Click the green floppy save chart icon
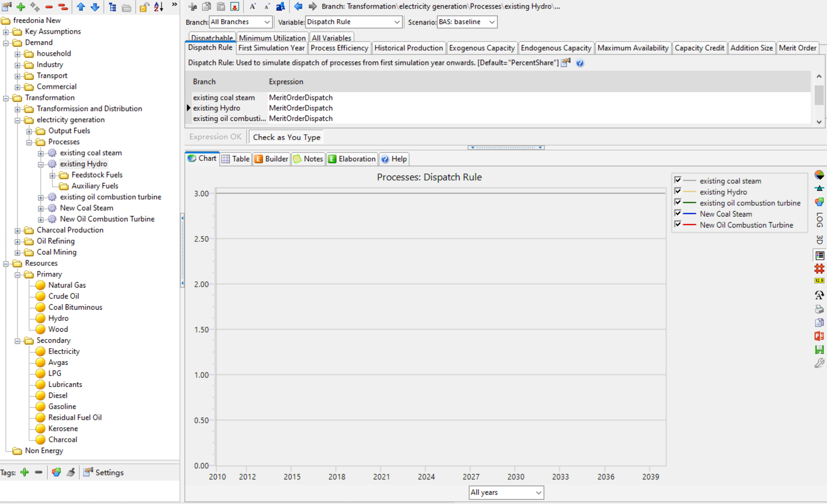The width and height of the screenshot is (827, 504). point(819,349)
